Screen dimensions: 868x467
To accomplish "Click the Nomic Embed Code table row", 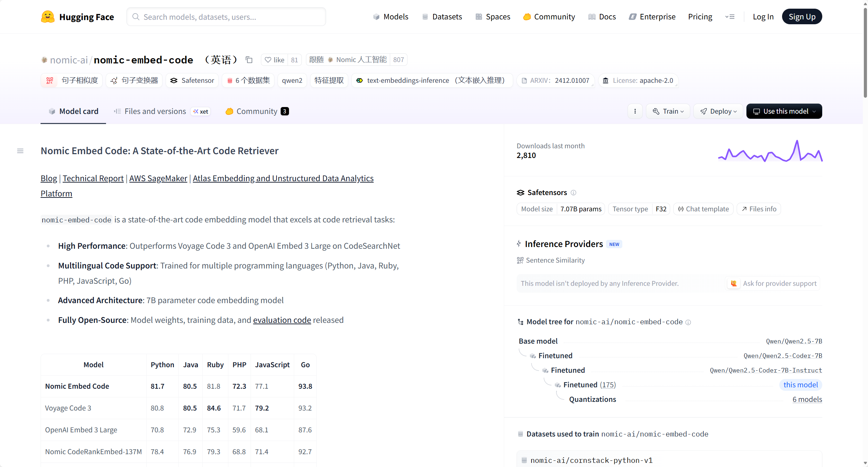I will [x=178, y=386].
